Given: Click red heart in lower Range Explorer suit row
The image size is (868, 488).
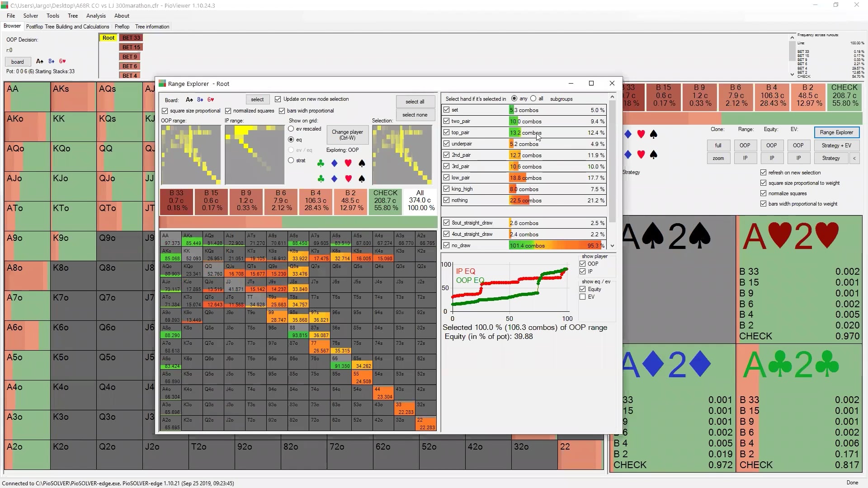Looking at the screenshot, I should (348, 179).
